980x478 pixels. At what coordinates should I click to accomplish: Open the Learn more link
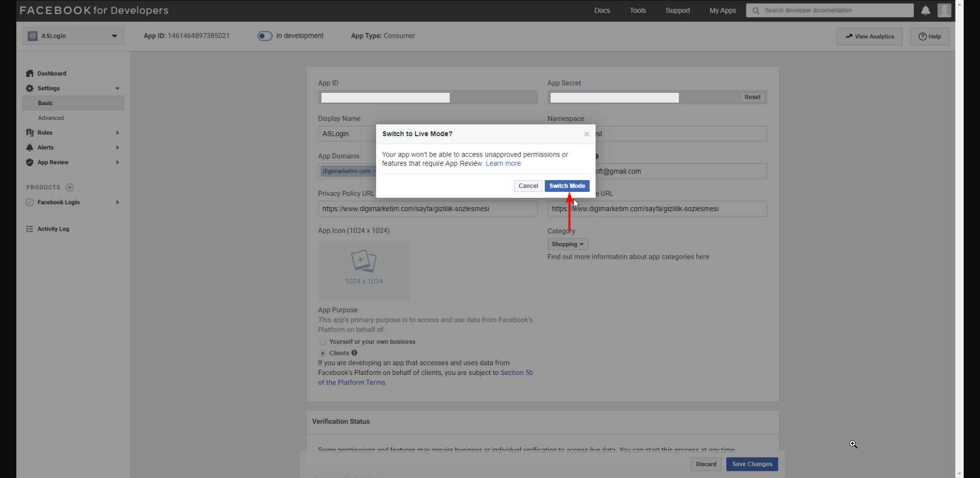point(503,164)
